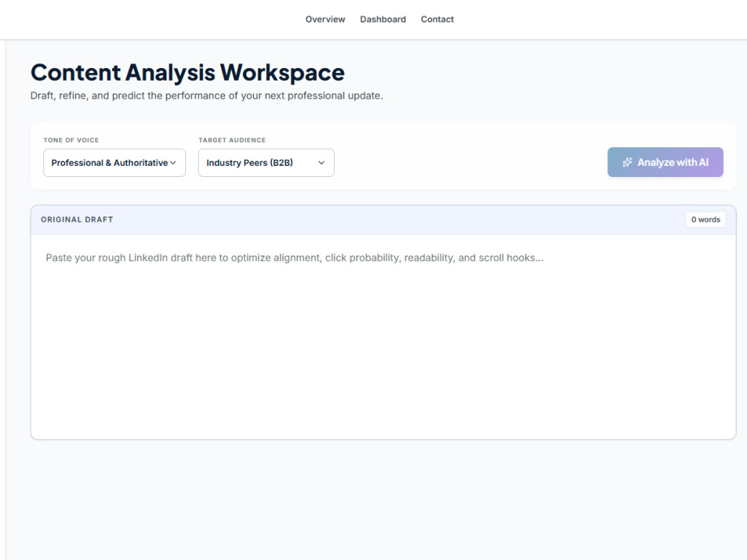Click inside the original draft text area
Screen dimensions: 747x560
pyautogui.click(x=383, y=336)
